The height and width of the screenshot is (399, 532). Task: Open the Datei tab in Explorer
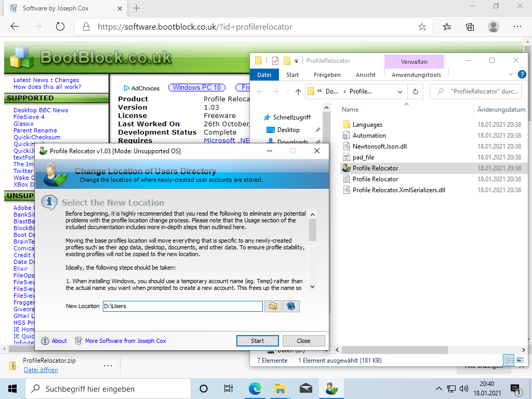point(264,75)
